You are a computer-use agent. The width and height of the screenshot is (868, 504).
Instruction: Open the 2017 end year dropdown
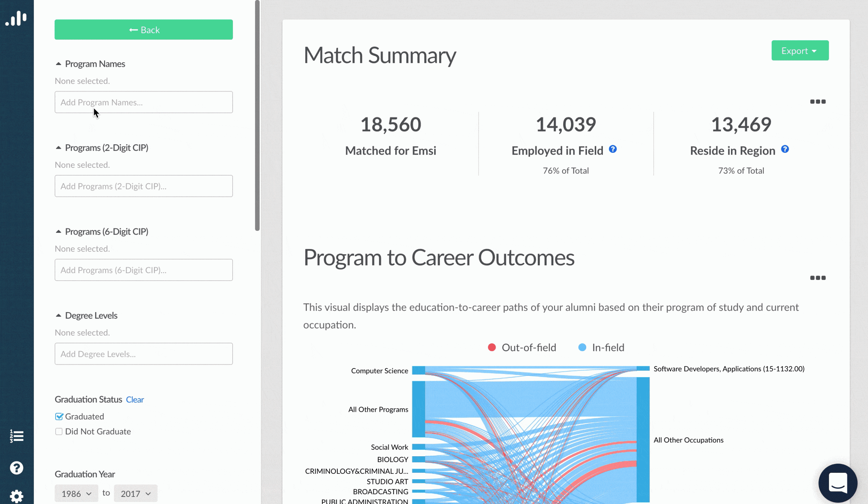135,494
